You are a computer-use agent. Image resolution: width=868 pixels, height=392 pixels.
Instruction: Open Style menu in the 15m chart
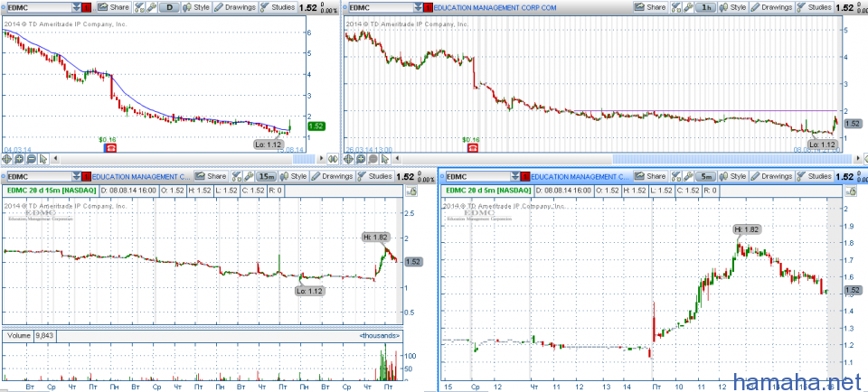293,176
